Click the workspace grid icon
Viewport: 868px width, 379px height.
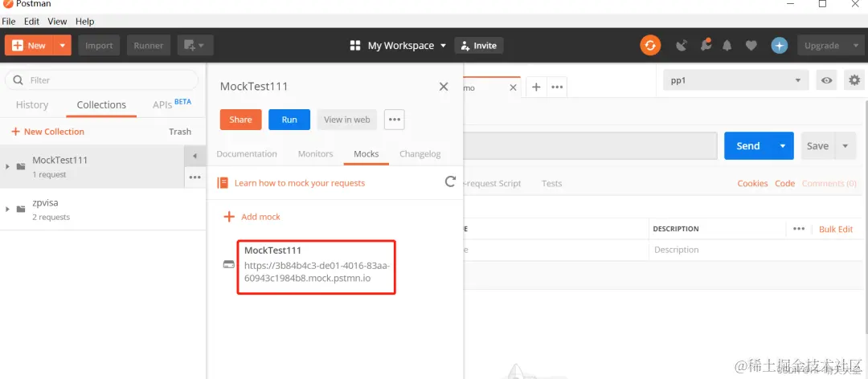point(355,46)
